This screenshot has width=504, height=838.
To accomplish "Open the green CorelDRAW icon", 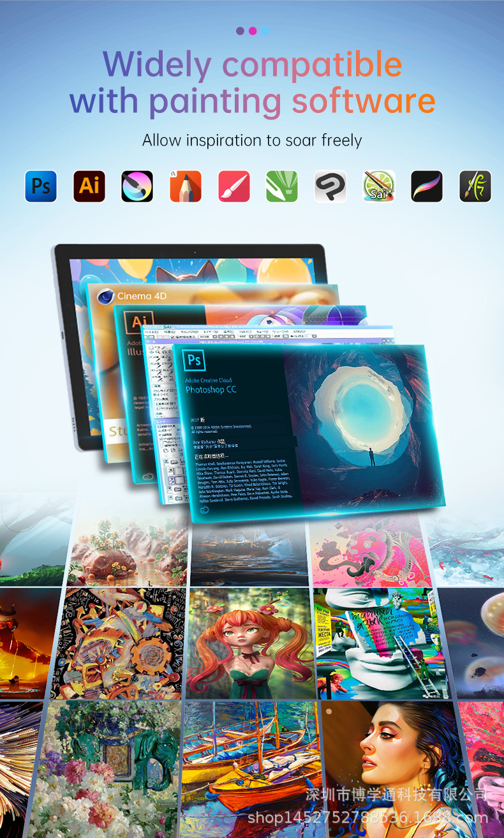I will point(282,186).
